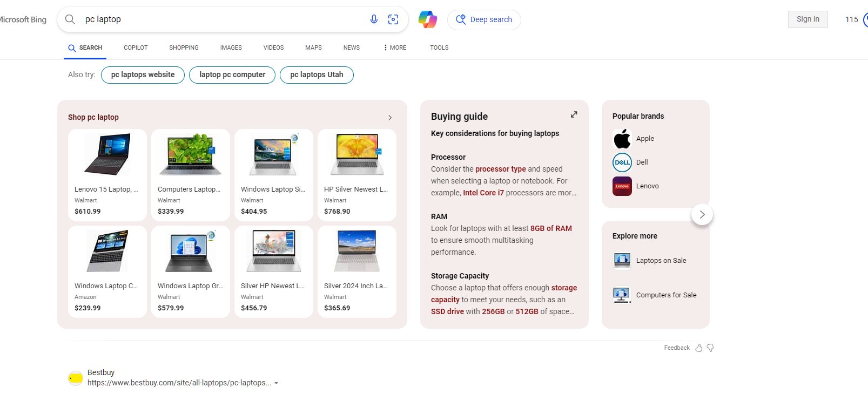Switch to the NEWS tab

tap(351, 47)
